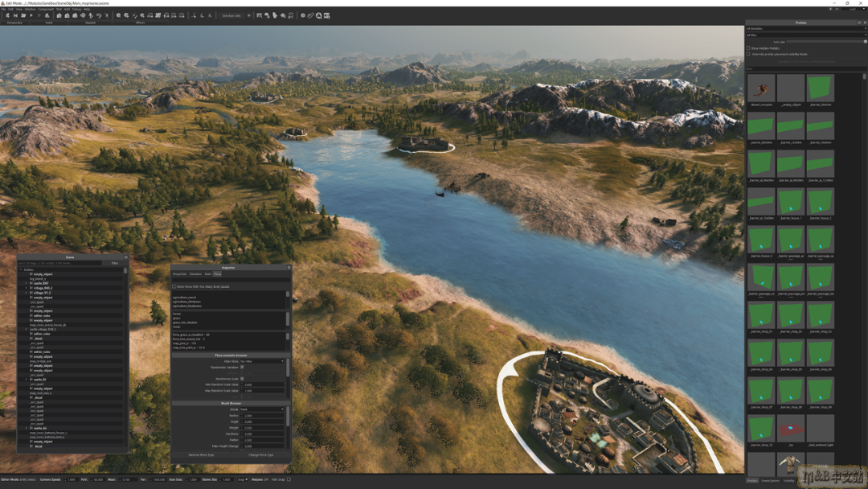Open the Debug menu
868x489 pixels.
76,10
